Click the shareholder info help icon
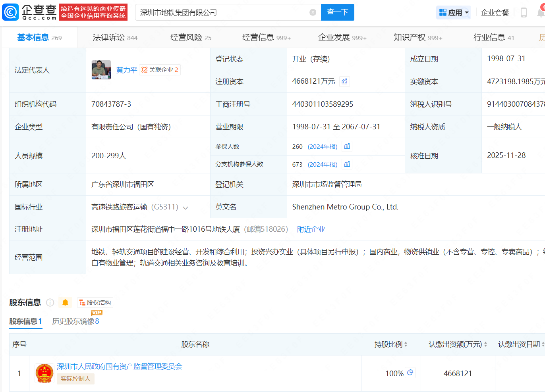This screenshot has width=545, height=392. [50, 303]
